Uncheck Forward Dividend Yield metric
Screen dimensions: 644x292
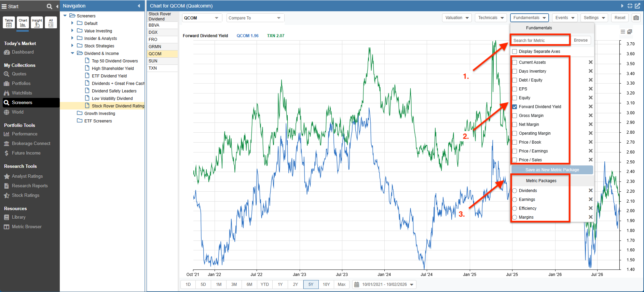click(515, 107)
